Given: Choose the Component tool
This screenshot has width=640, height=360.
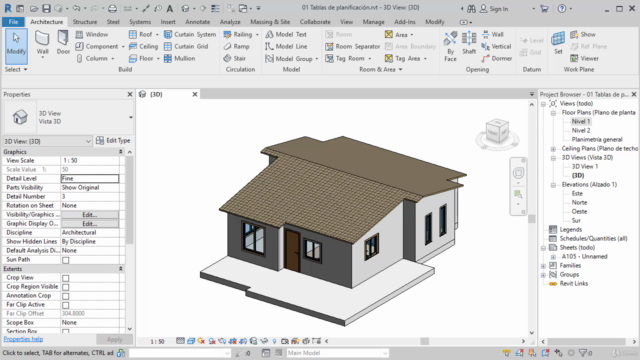Looking at the screenshot, I should click(x=99, y=46).
